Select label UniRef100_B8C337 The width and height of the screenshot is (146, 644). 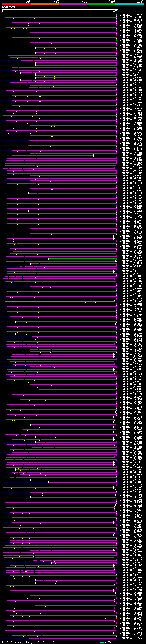[131, 60]
